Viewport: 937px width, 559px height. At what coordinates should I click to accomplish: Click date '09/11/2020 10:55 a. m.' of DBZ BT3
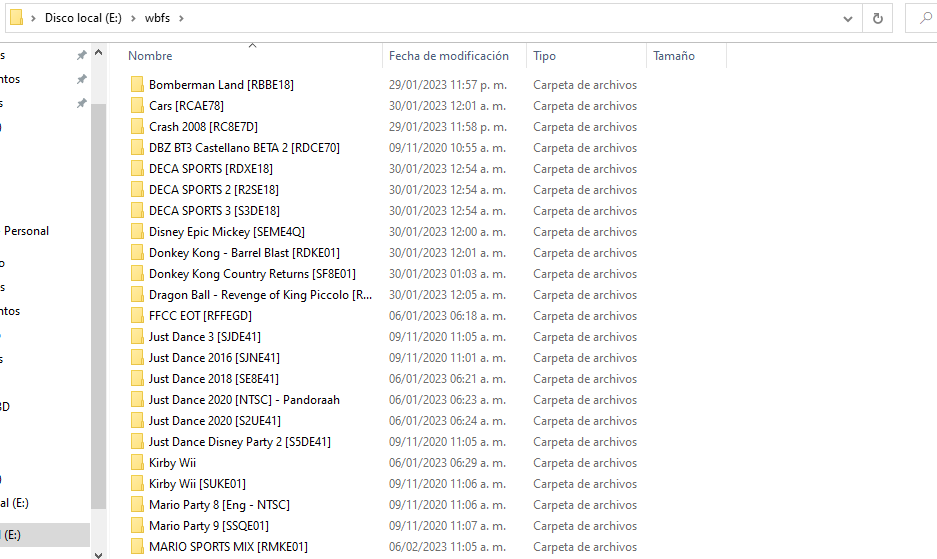(x=447, y=147)
